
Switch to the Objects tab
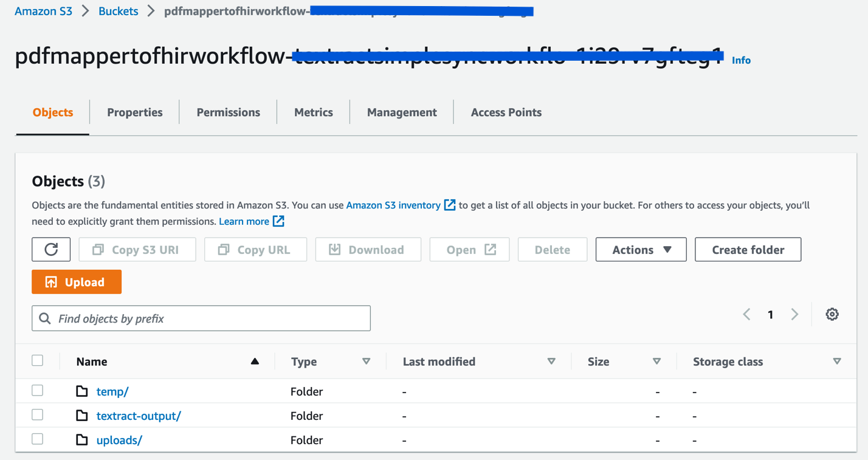[53, 112]
